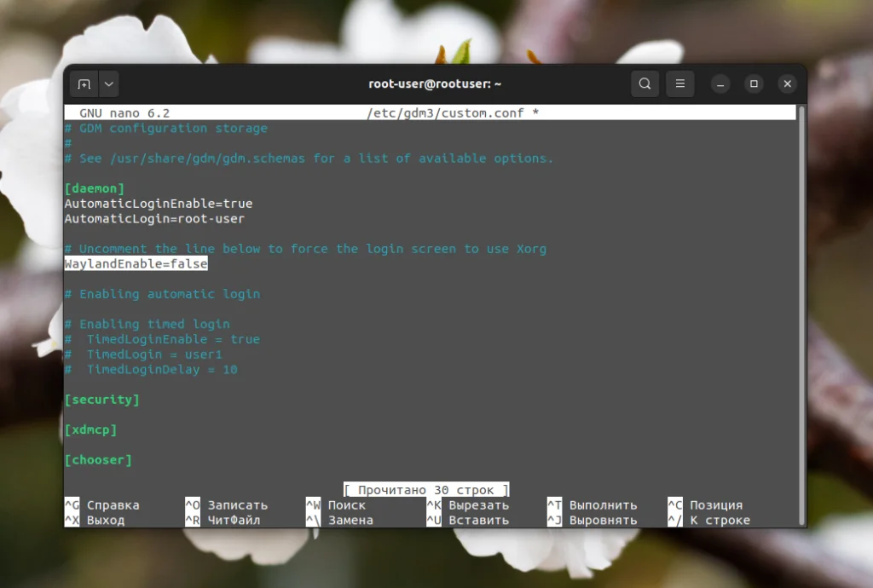The width and height of the screenshot is (873, 588).
Task: Open the hamburger menu in the header bar
Action: click(x=680, y=84)
